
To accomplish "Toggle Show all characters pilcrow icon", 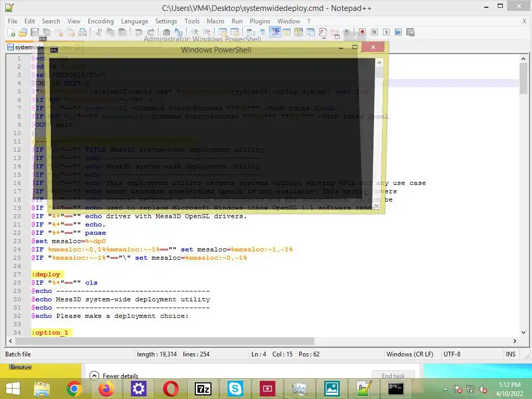I will point(262,32).
